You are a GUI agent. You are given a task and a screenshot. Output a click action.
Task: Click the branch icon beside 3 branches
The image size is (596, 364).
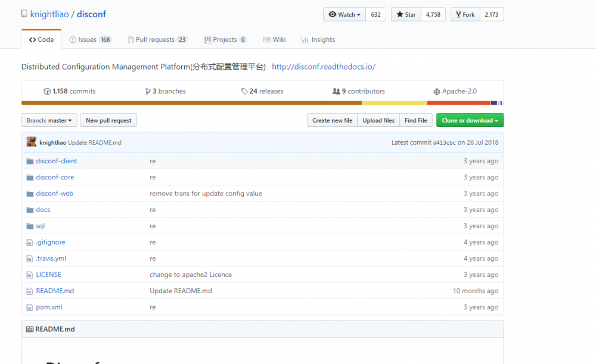point(148,91)
